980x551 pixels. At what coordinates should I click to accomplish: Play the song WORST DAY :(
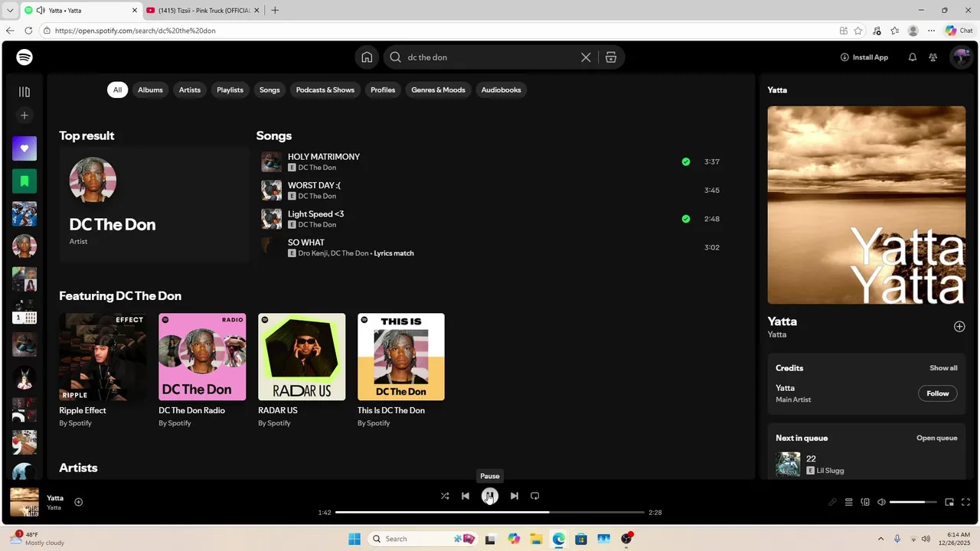272,191
